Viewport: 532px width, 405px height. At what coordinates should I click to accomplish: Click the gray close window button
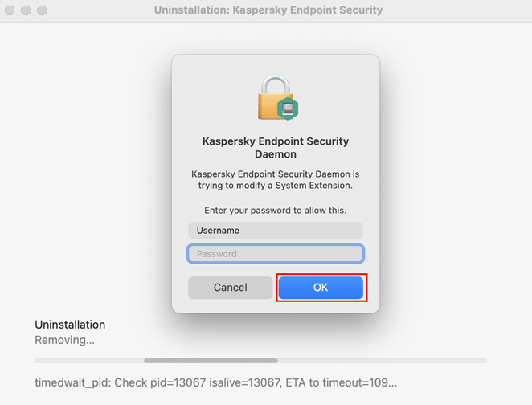point(11,10)
